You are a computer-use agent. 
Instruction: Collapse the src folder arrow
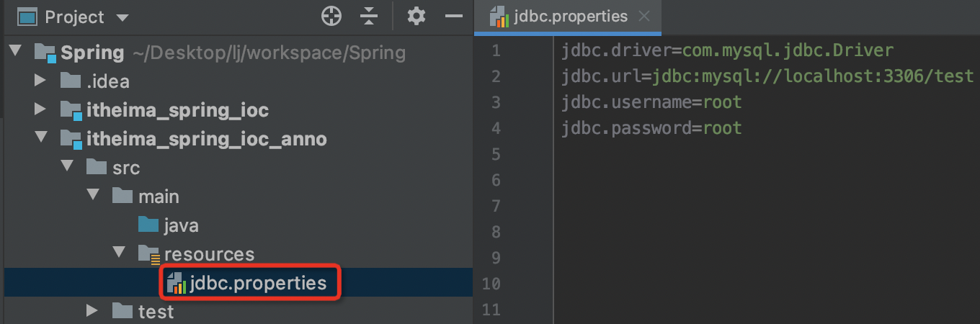pyautogui.click(x=66, y=167)
